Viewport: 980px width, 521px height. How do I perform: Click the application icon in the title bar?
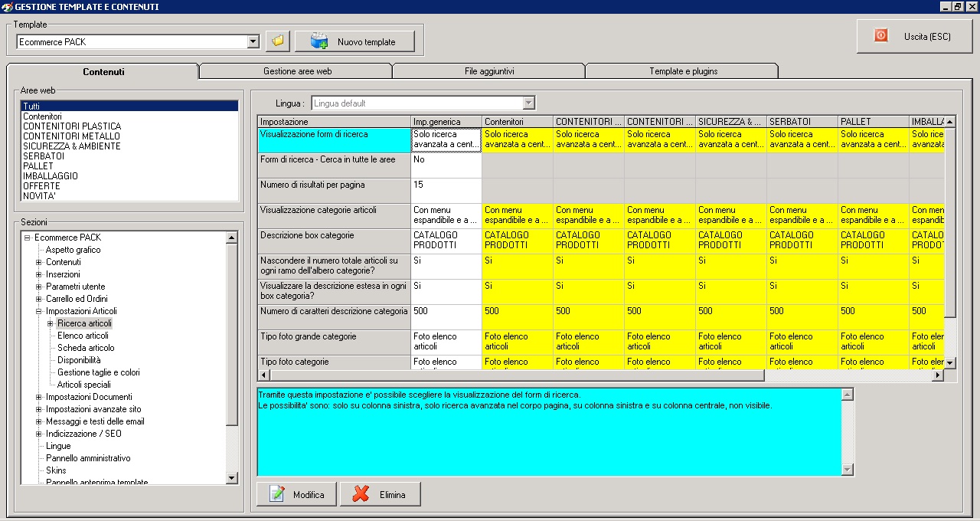pos(7,6)
